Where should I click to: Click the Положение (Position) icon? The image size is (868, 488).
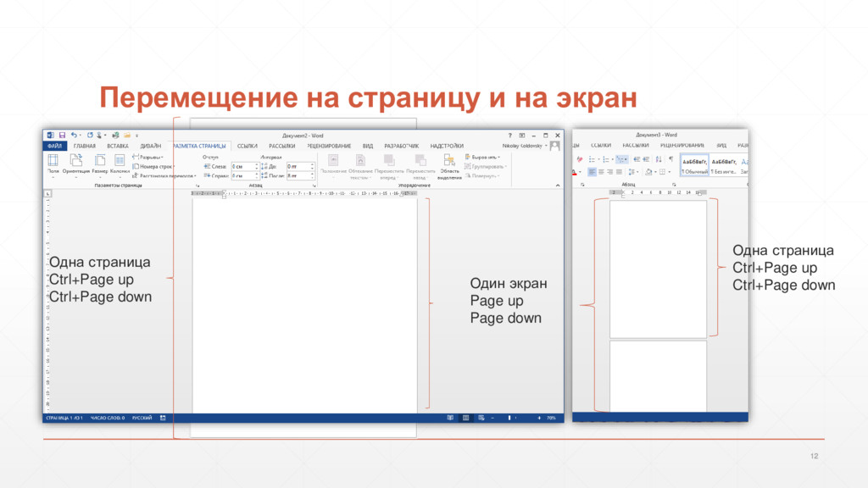(x=333, y=160)
